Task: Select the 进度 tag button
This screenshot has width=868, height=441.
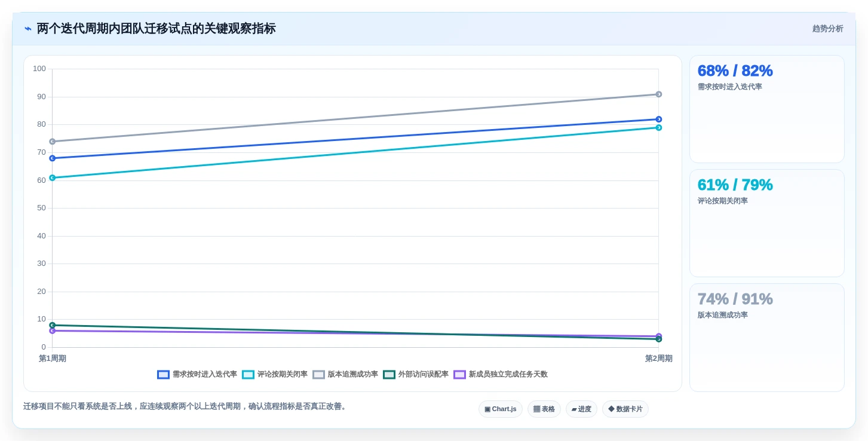Action: tap(581, 409)
